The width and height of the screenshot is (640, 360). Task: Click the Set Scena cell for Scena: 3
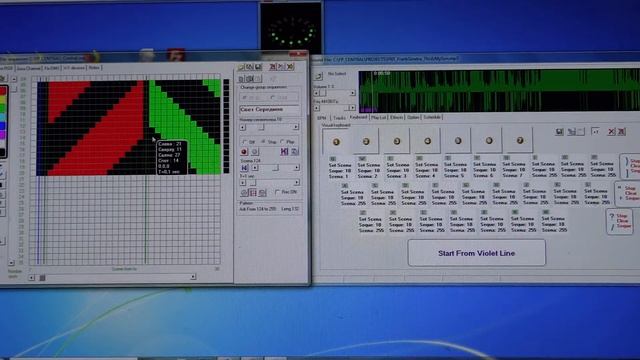[398, 170]
